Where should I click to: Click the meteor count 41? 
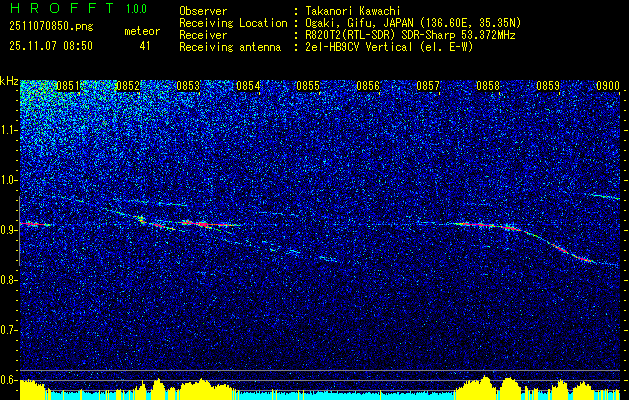click(x=145, y=46)
